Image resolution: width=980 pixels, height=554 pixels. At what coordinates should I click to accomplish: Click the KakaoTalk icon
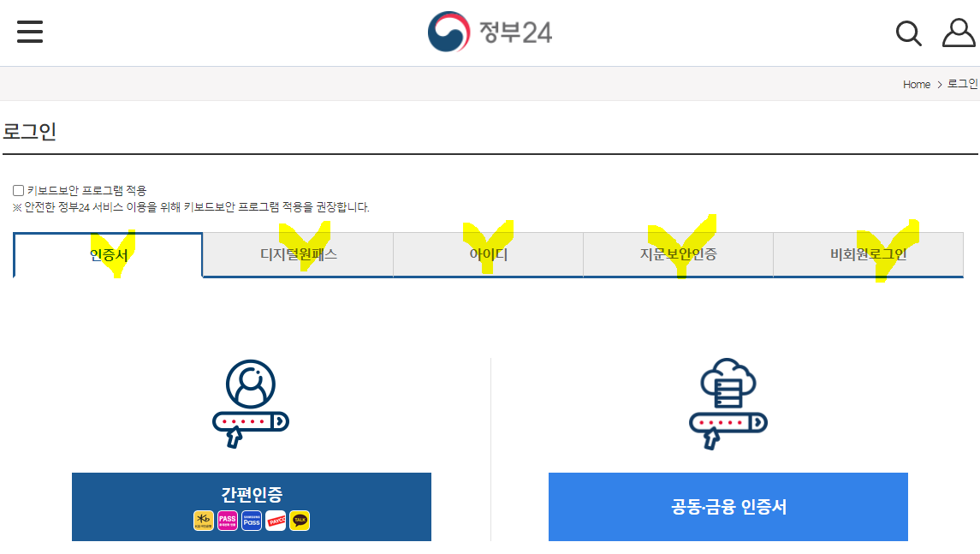300,521
